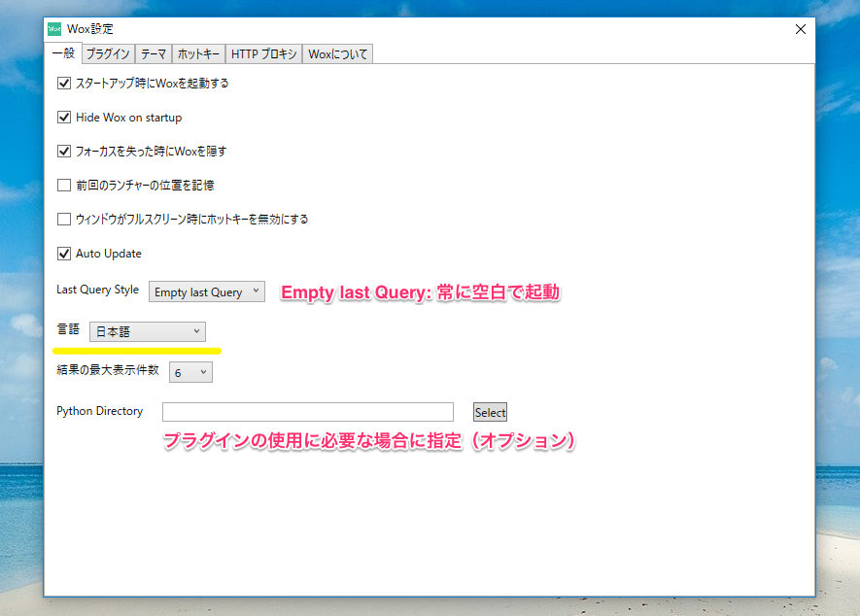Click the Python Directory label
This screenshot has height=616, width=860.
[100, 411]
